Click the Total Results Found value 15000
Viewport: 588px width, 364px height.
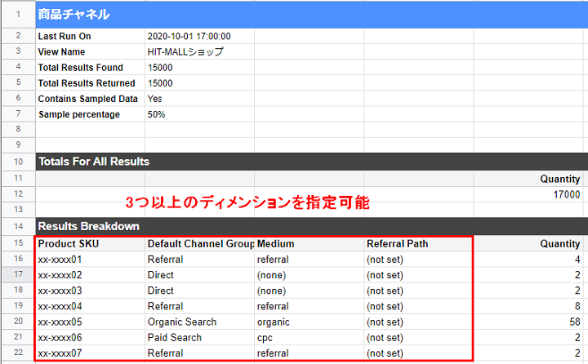click(160, 68)
